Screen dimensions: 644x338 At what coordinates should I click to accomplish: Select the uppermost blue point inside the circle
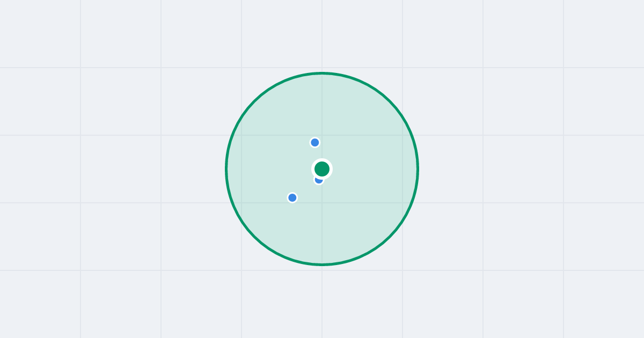[315, 142]
